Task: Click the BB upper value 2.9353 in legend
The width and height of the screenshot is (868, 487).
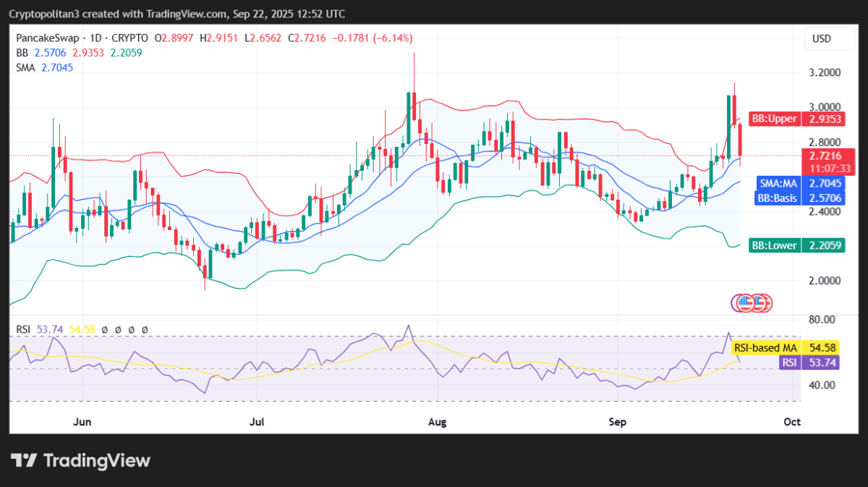Action: 88,53
